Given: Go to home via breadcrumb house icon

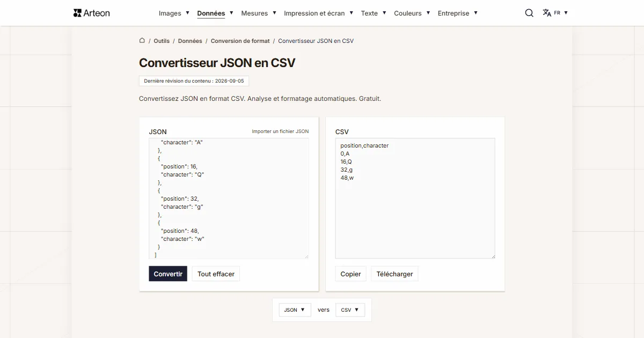Looking at the screenshot, I should [x=142, y=40].
